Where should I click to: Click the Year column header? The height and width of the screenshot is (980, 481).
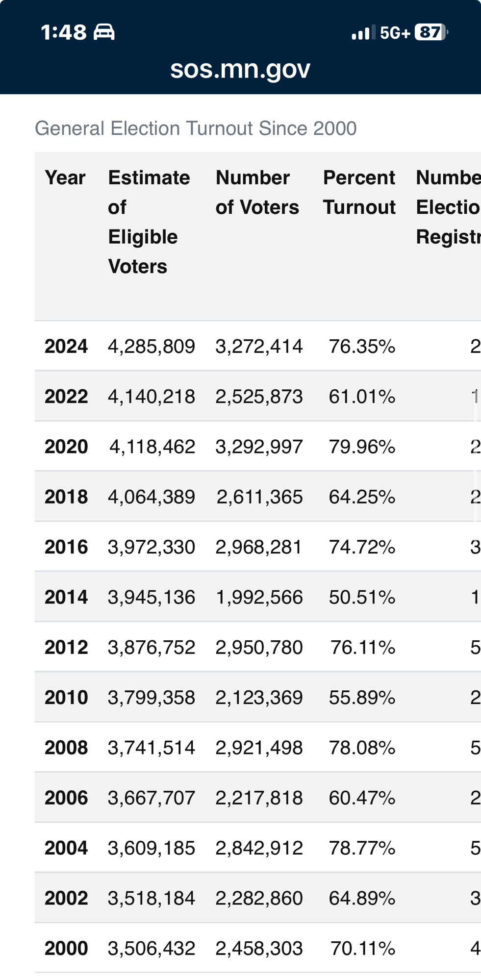(65, 178)
